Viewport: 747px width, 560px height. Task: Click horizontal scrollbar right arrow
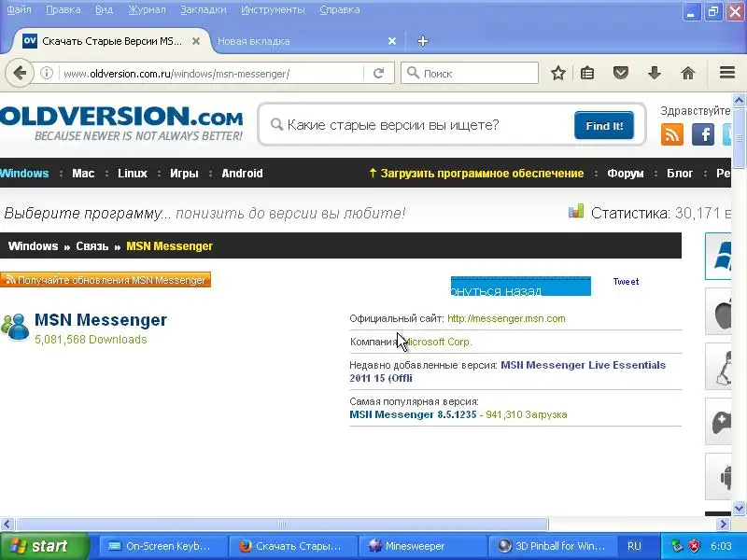click(x=724, y=524)
